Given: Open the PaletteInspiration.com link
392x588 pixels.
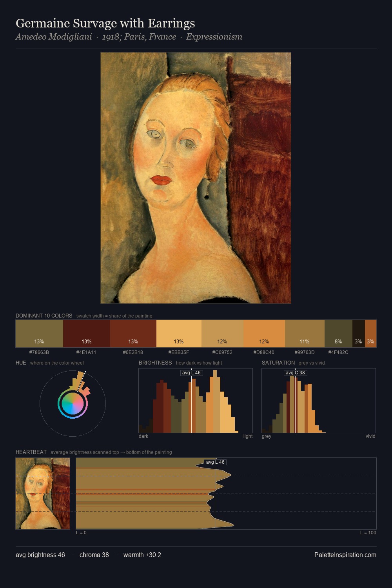Looking at the screenshot, I should tap(345, 555).
